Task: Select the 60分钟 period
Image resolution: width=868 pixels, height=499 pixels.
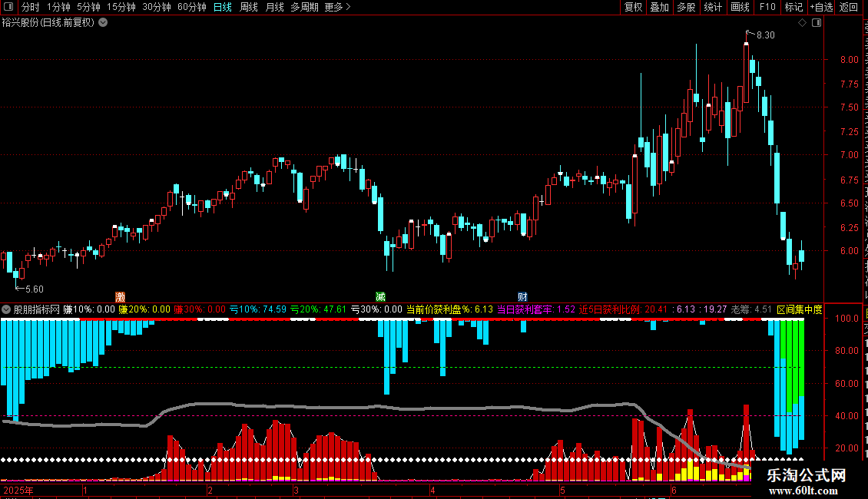Action: click(x=192, y=7)
